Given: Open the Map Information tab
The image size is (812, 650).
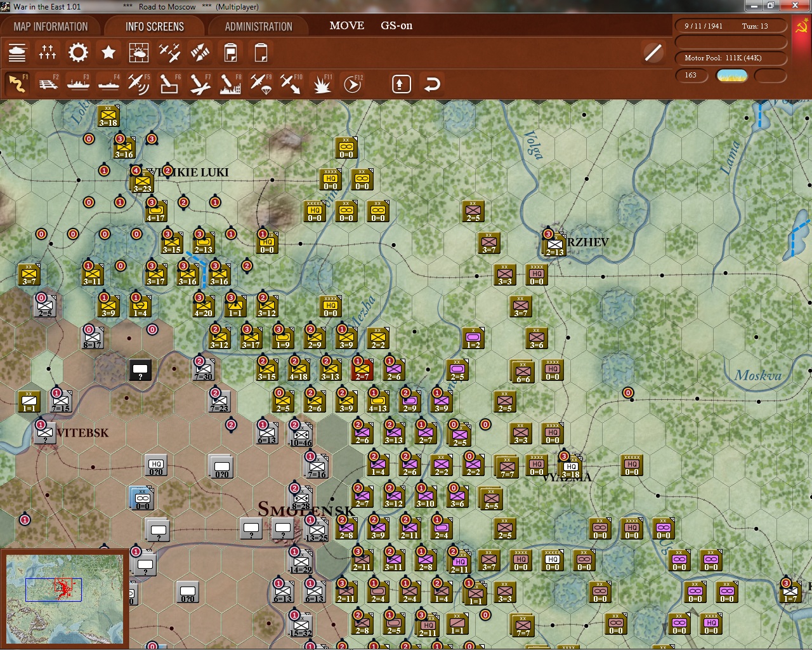Looking at the screenshot, I should [x=51, y=27].
